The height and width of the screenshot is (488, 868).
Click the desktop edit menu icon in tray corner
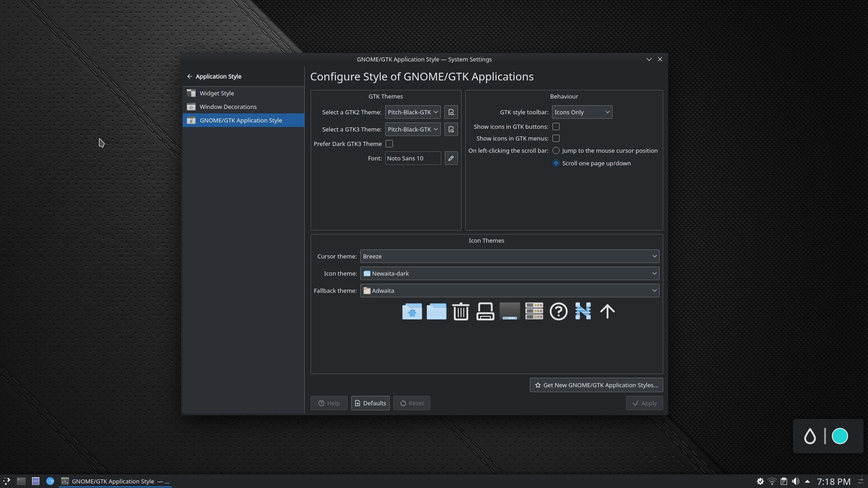pyautogui.click(x=861, y=482)
